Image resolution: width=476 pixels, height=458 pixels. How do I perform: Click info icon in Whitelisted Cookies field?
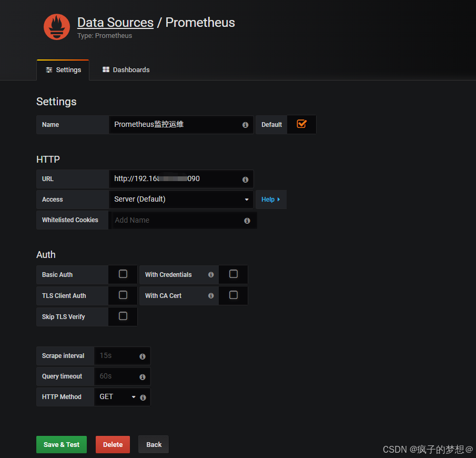(247, 221)
